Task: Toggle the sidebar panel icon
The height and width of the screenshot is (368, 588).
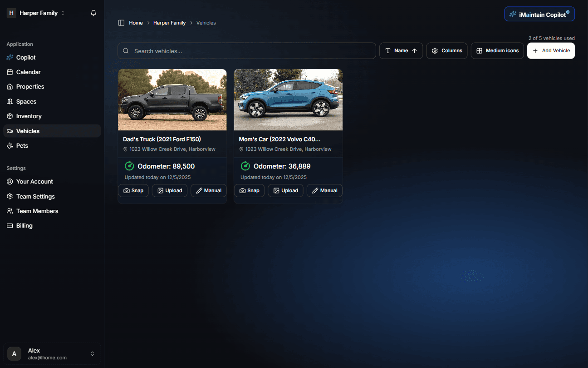Action: [x=121, y=23]
